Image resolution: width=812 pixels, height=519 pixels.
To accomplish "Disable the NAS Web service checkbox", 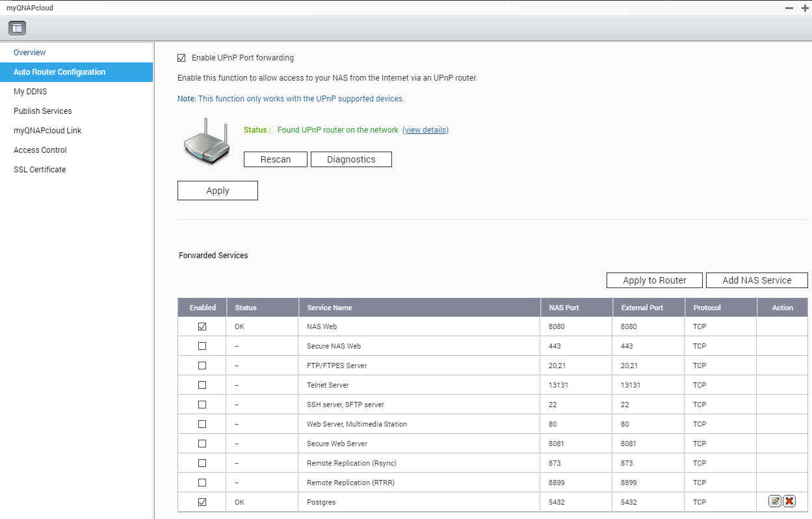I will (x=202, y=326).
